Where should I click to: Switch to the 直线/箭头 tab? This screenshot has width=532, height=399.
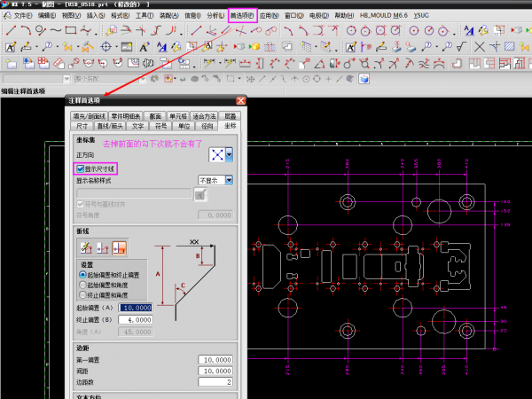click(110, 126)
